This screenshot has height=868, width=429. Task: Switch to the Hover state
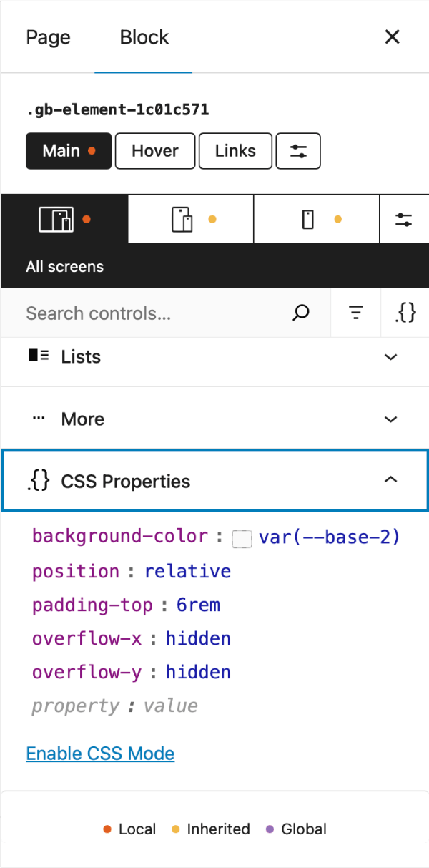tap(155, 151)
